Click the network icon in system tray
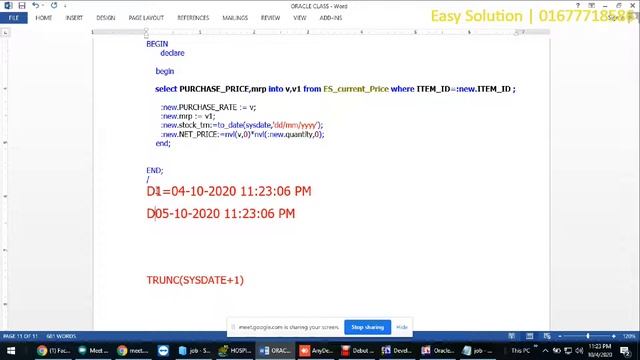The image size is (640, 360). [568, 351]
